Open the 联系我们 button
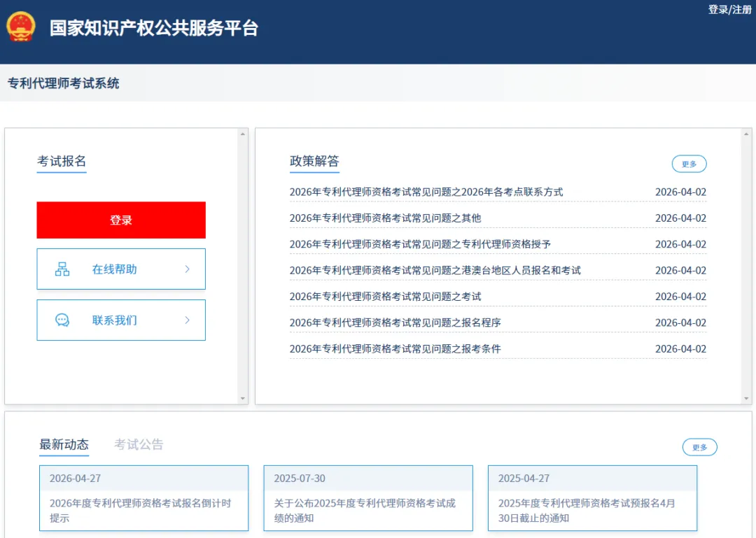 (121, 320)
